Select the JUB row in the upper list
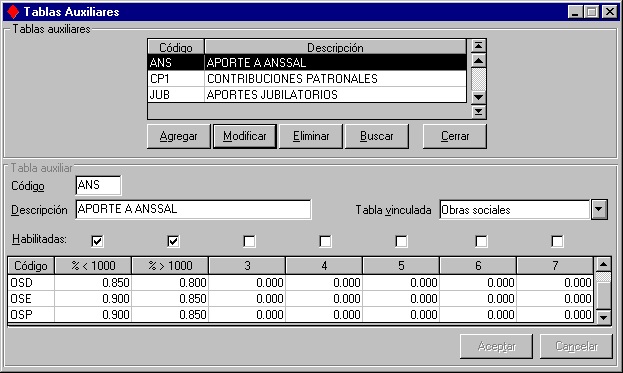The height and width of the screenshot is (373, 623). [307, 95]
